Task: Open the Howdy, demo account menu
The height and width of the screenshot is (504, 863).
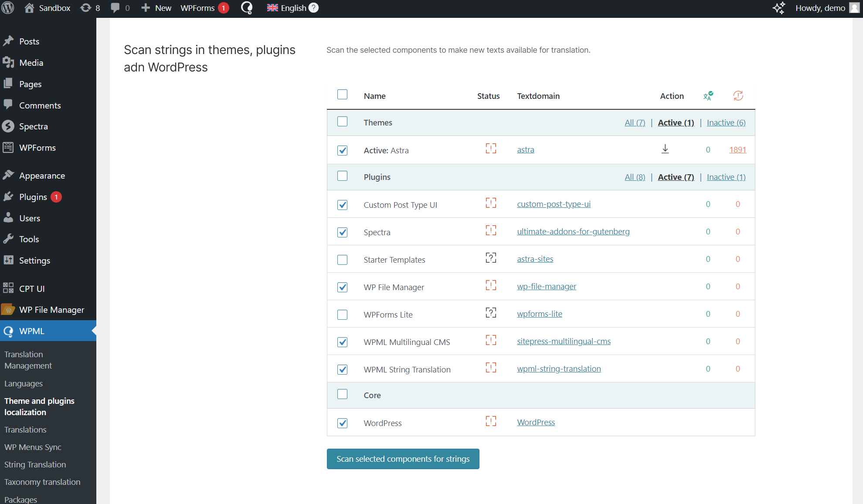Action: click(x=820, y=8)
